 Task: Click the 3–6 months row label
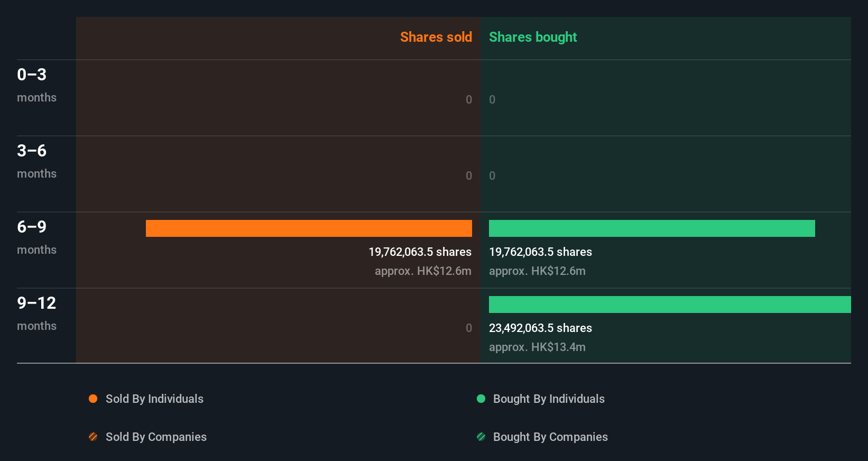pos(36,161)
